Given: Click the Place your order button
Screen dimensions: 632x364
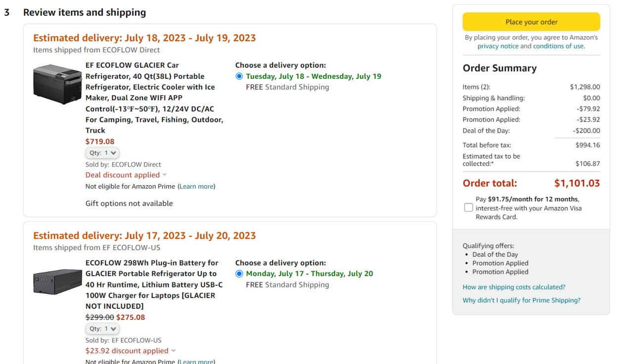Looking at the screenshot, I should pos(531,22).
